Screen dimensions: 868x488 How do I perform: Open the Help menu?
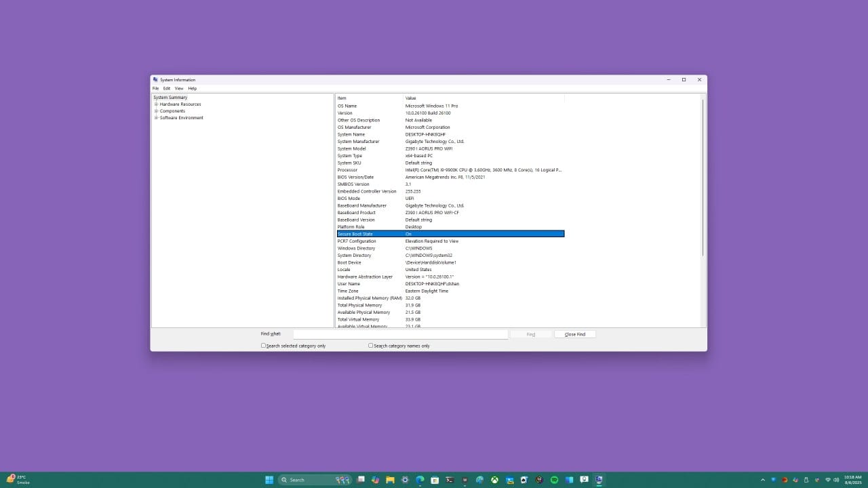click(x=193, y=88)
